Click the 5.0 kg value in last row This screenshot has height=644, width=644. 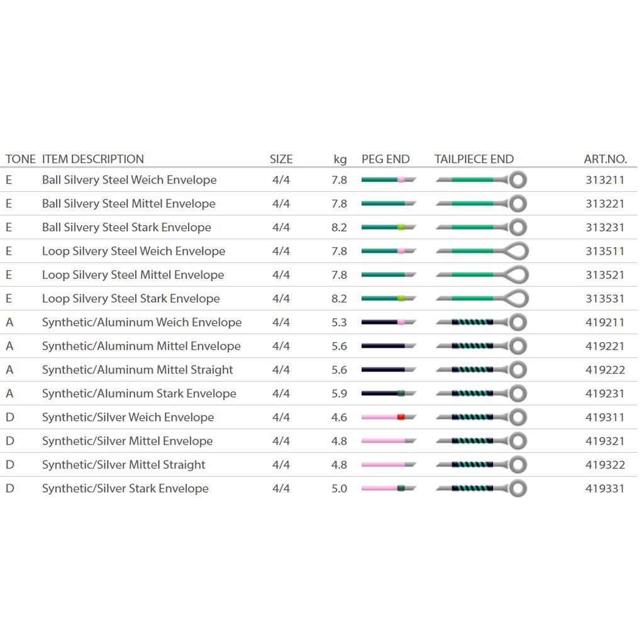339,489
